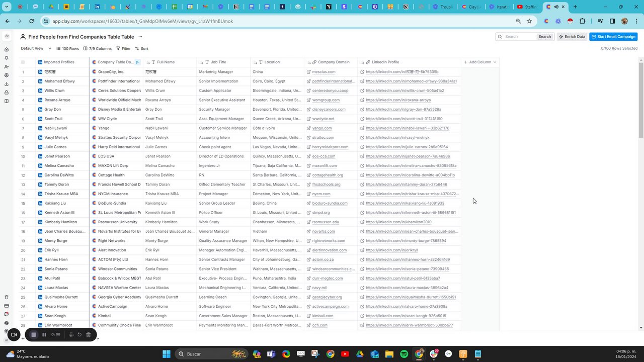Open the Filter menu
This screenshot has height=362, width=644.
pyautogui.click(x=123, y=49)
